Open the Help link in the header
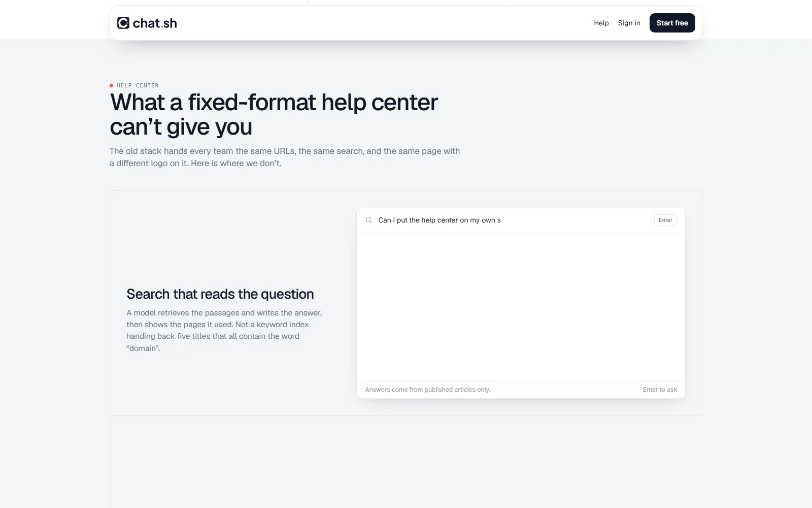Viewport: 812px width, 508px height. coord(601,23)
